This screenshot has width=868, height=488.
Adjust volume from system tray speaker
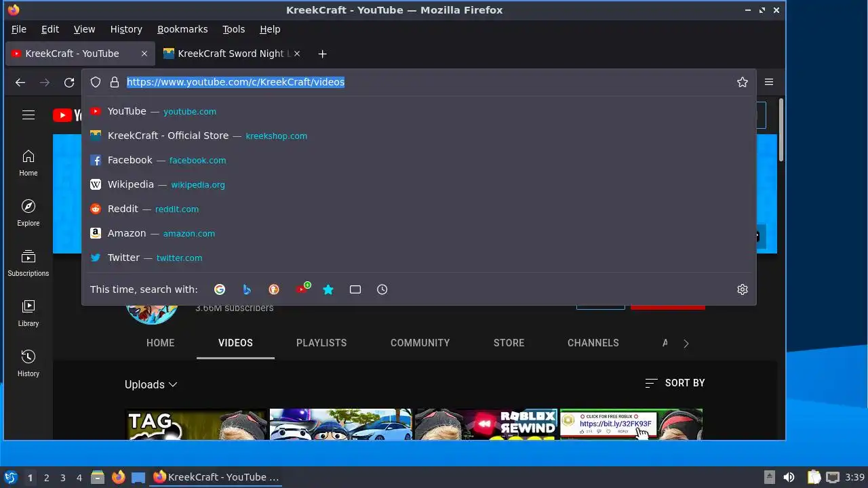pos(789,477)
